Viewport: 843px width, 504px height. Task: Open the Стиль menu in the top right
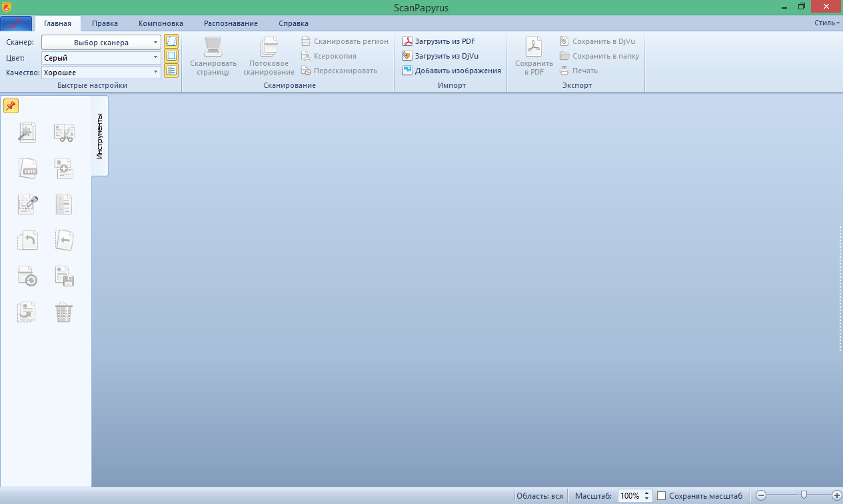coord(826,23)
